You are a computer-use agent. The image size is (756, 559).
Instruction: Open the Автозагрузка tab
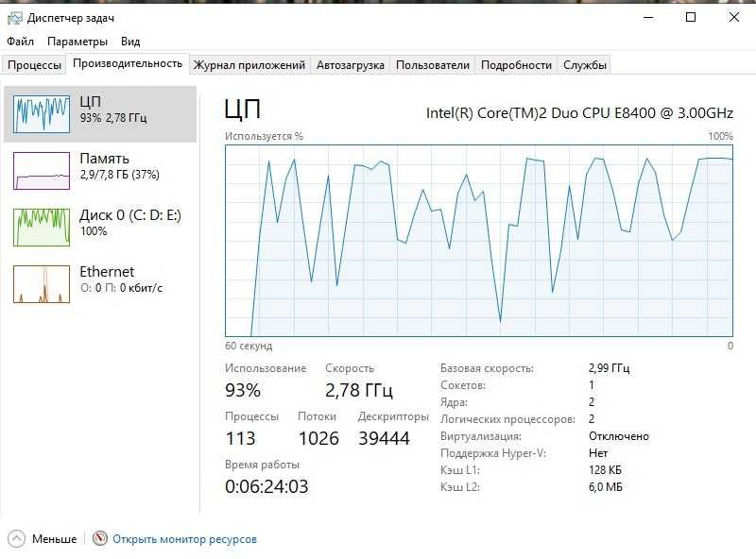[351, 65]
